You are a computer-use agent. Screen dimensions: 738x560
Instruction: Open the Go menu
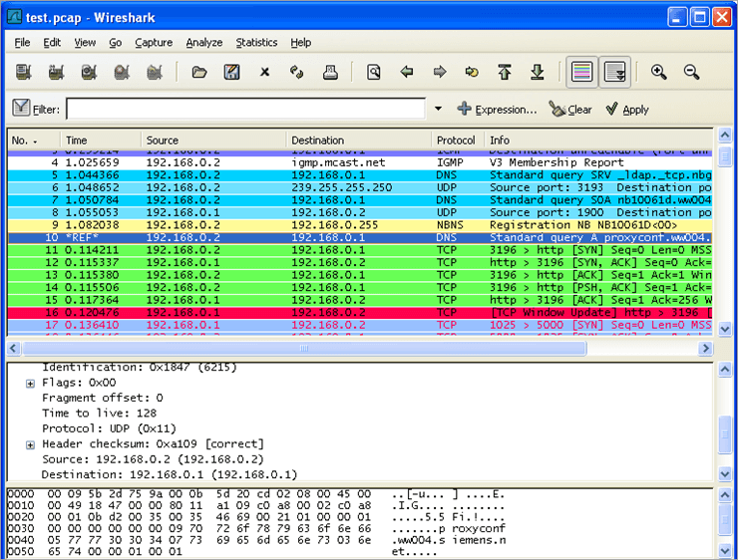coord(116,42)
